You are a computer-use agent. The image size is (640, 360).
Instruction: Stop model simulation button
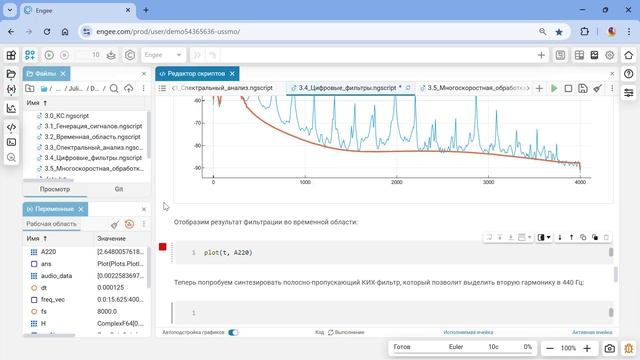click(x=64, y=55)
